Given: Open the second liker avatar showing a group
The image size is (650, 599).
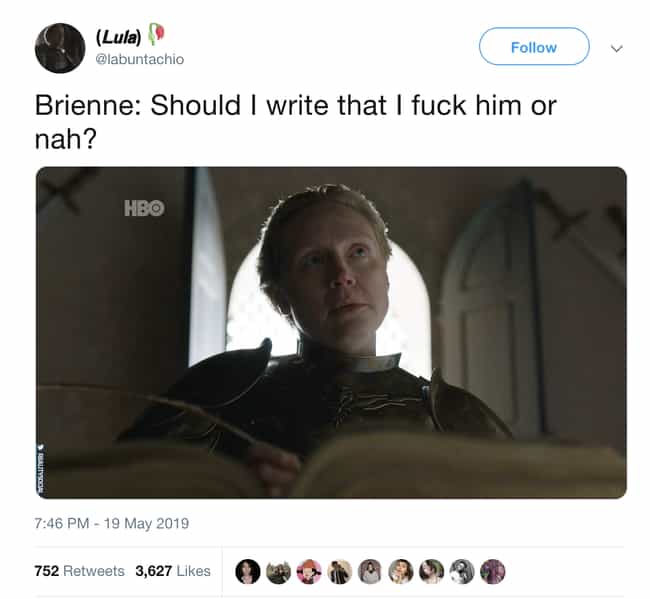Looking at the screenshot, I should coord(278,571).
